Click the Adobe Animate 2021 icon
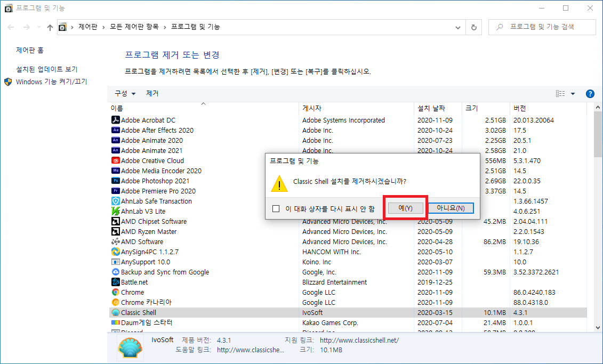Viewport: 603px width, 364px height. click(115, 150)
